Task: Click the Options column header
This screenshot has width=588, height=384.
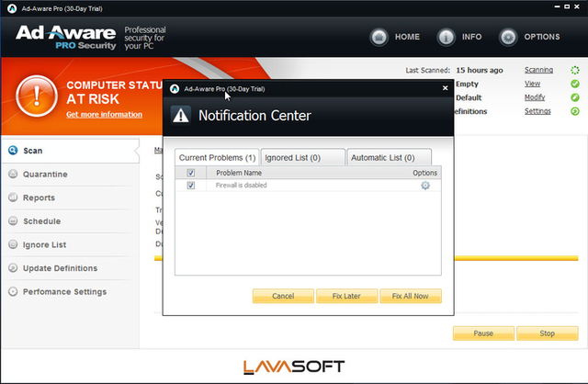Action: [424, 173]
